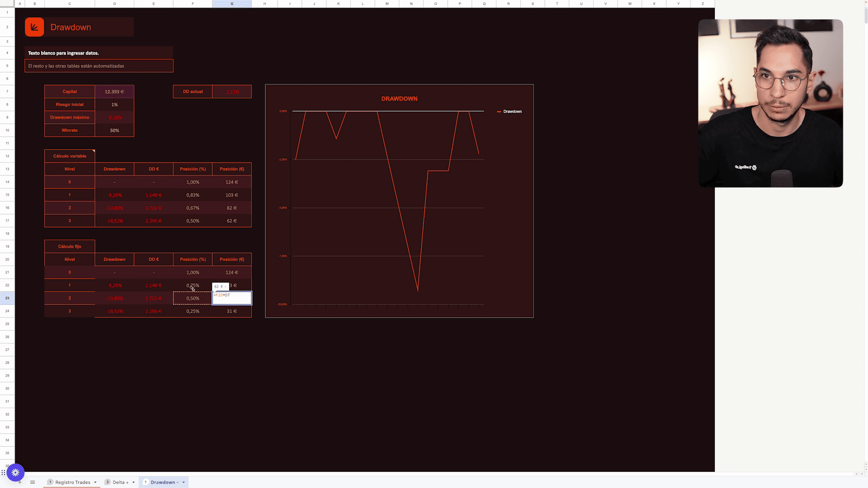Open the Registro Trades tab dropdown arrow
868x488 pixels.
(x=95, y=482)
